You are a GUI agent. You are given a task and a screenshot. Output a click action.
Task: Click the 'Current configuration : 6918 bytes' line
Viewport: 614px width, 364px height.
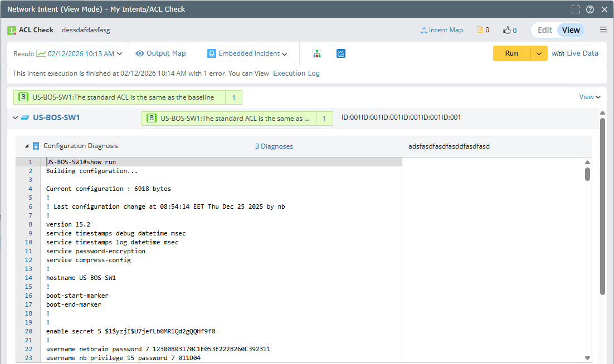click(109, 189)
